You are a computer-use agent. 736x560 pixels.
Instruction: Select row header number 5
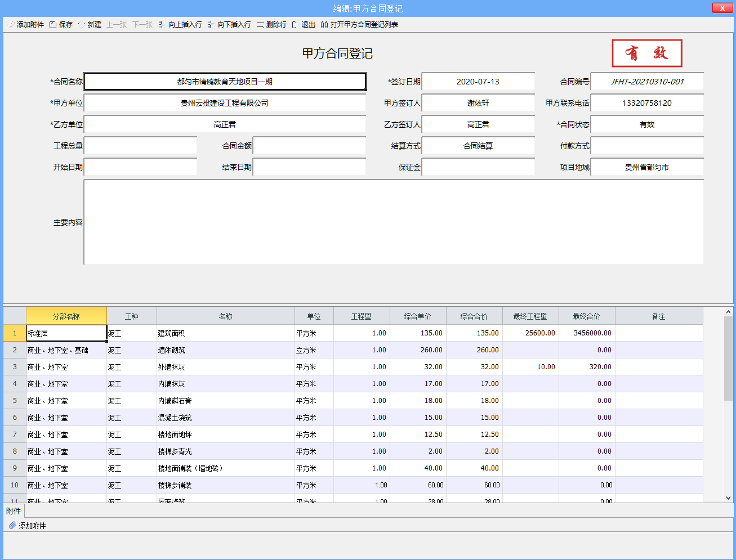tap(15, 401)
